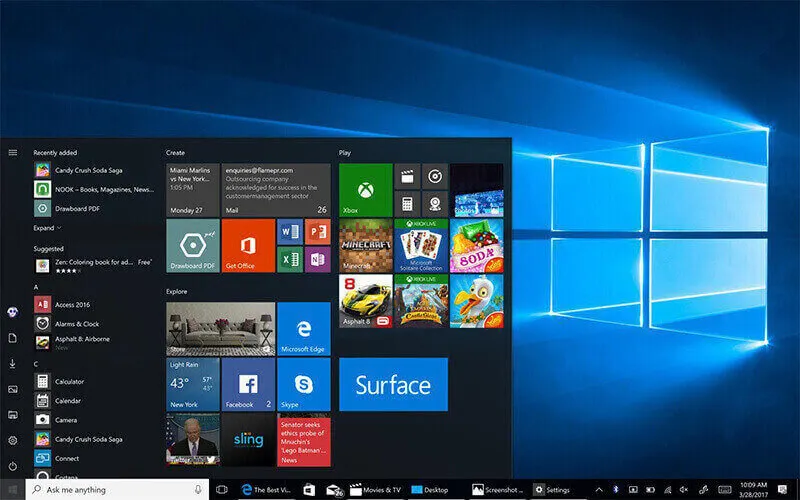This screenshot has width=800, height=500.
Task: Open the OneNote small tile
Action: (x=317, y=259)
